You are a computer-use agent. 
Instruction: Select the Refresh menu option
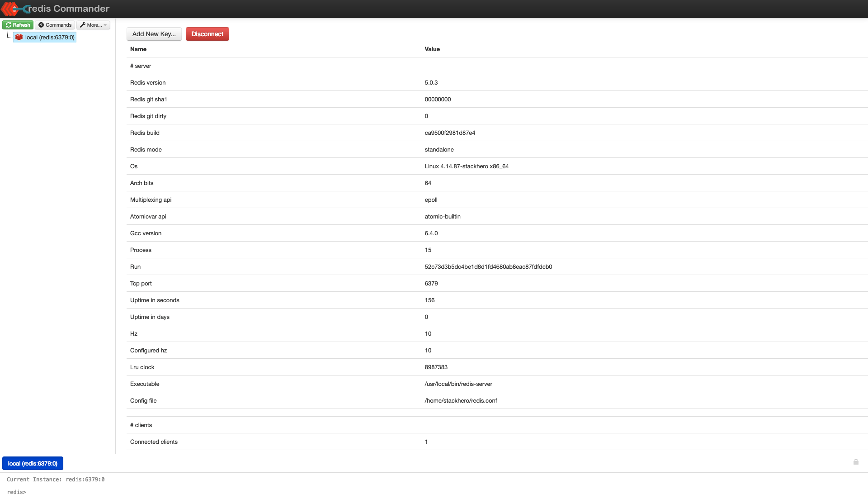coord(17,25)
